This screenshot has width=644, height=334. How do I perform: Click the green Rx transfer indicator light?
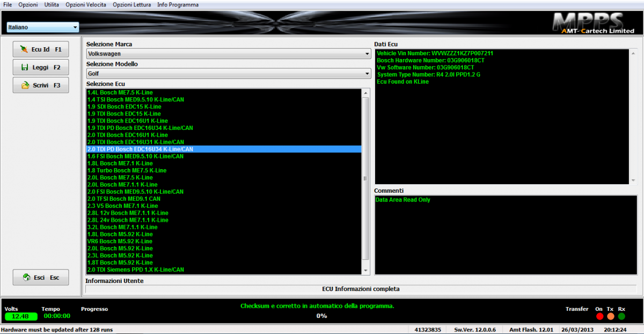(x=621, y=316)
